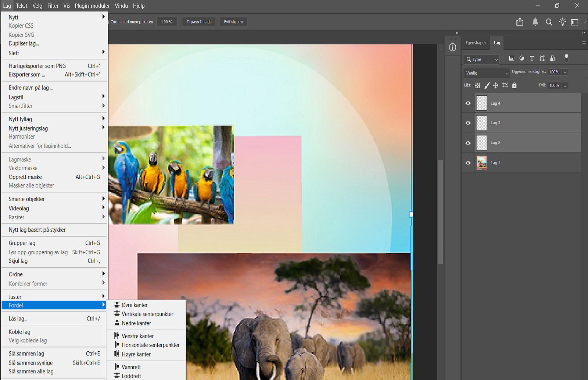Click the Ugjennomsiktighet percentage field
This screenshot has height=380, width=588.
555,72
